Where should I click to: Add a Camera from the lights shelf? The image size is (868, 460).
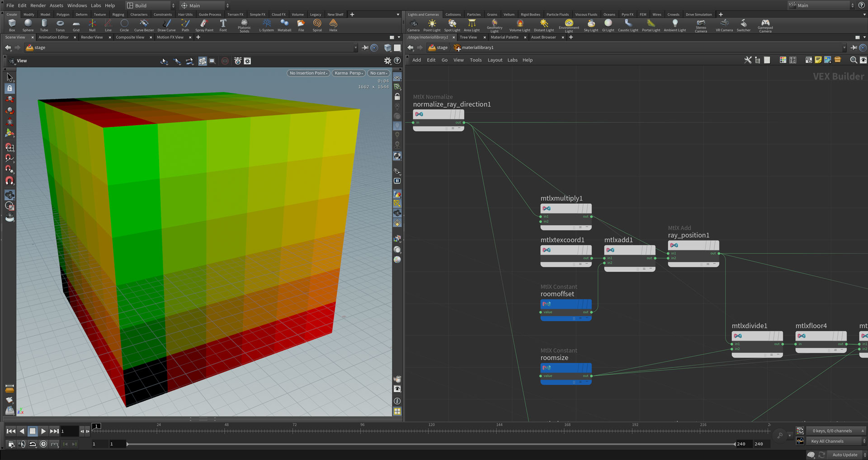coord(413,25)
